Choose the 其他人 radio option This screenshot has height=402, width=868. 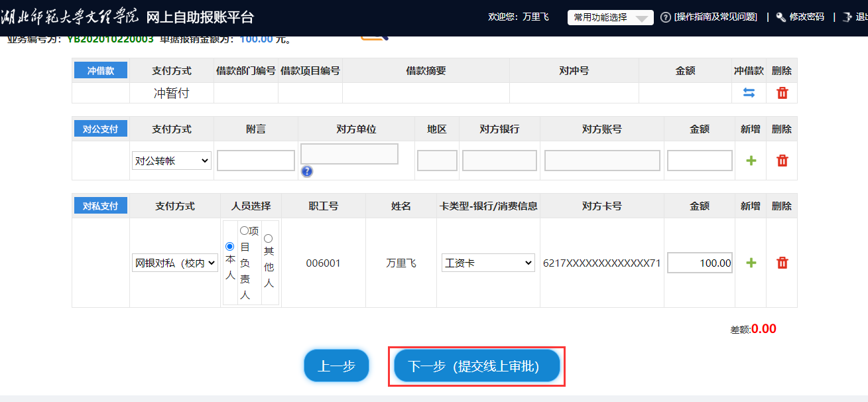pos(268,238)
